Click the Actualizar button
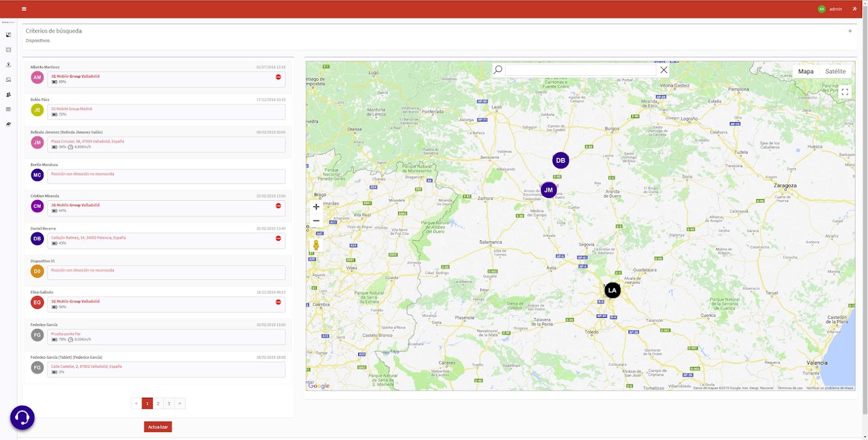Screen dimensions: 868x440 coord(158,427)
